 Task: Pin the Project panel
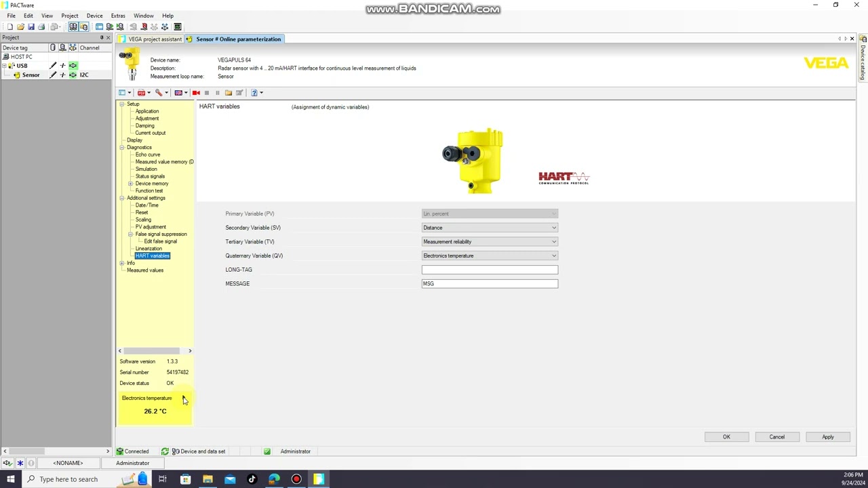pyautogui.click(x=102, y=38)
